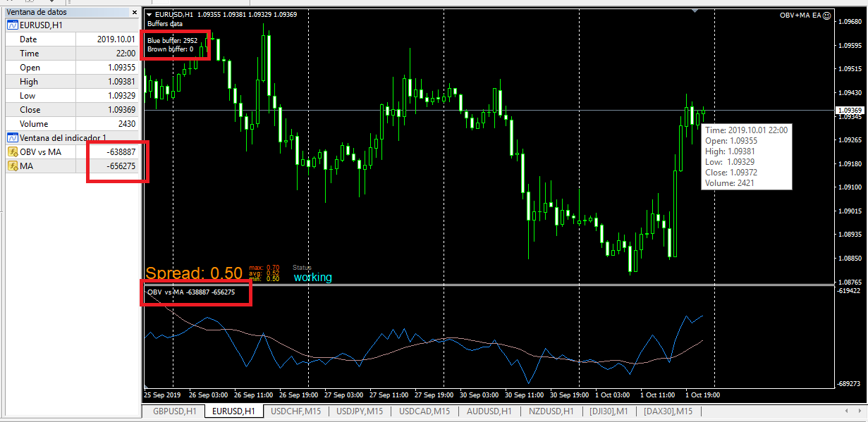Click the Date value 2019.10.01
868x422 pixels.
pyautogui.click(x=116, y=39)
